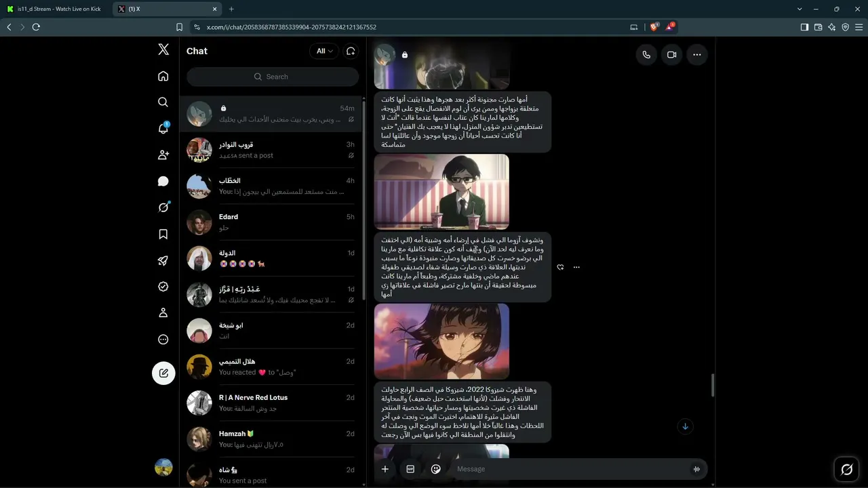Image resolution: width=868 pixels, height=488 pixels.
Task: Open the Explore search icon in sidebar
Action: [163, 102]
